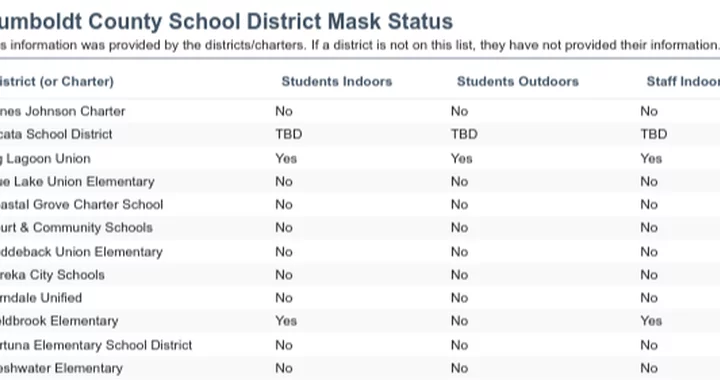Click TBD under Students Indoors for Arcata
Screen dimensions: 720x380
pyautogui.click(x=288, y=134)
